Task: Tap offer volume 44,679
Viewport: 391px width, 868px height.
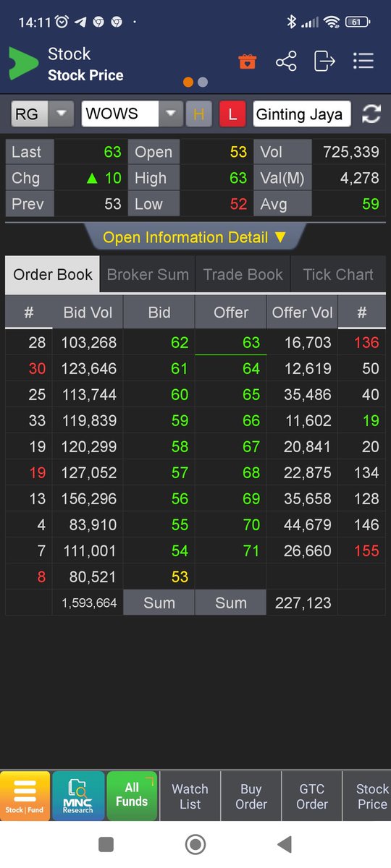Action: (x=308, y=524)
